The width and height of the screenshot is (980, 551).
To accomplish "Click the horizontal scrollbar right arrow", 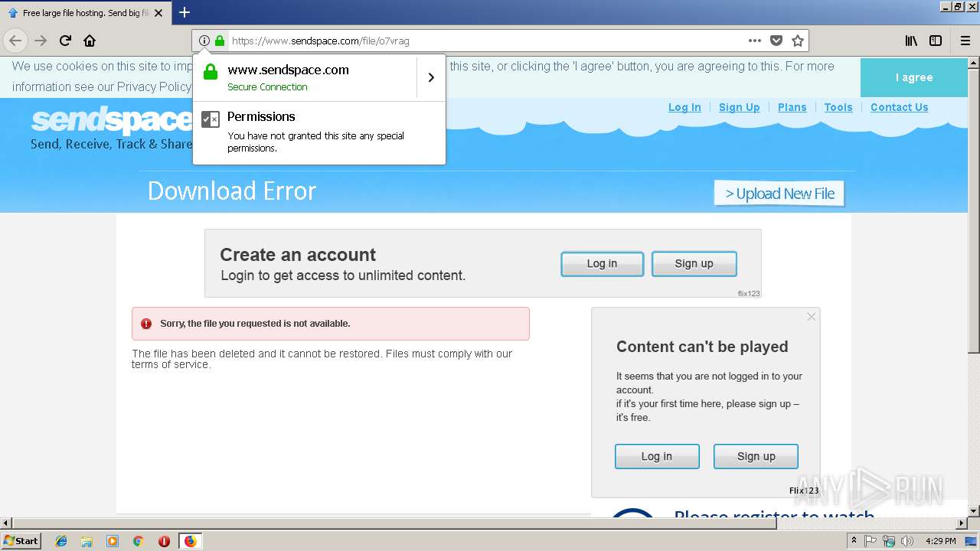I will 962,523.
